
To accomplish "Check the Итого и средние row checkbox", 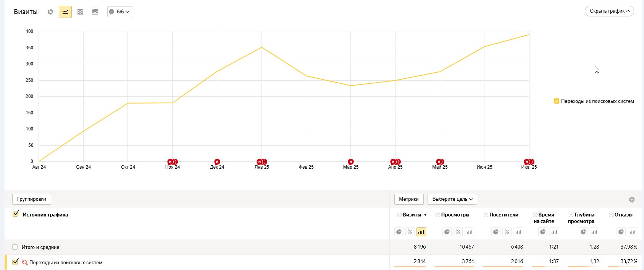I will click(x=15, y=247).
